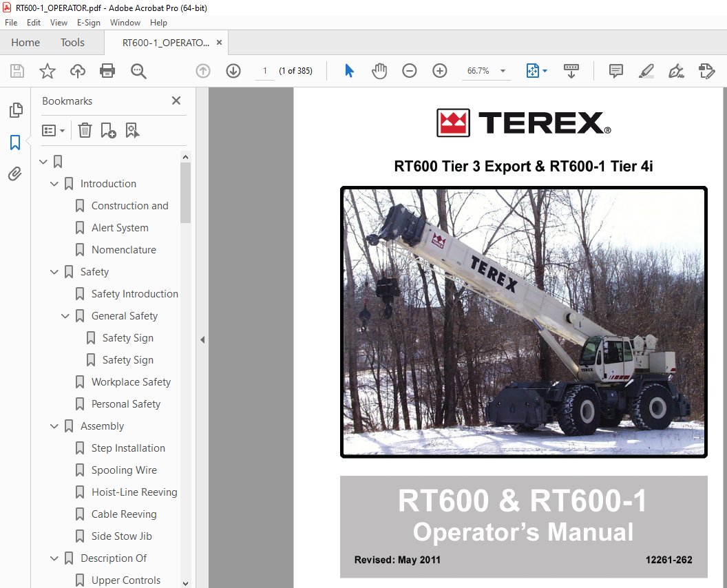Delete selected bookmark with trash icon

tap(85, 130)
